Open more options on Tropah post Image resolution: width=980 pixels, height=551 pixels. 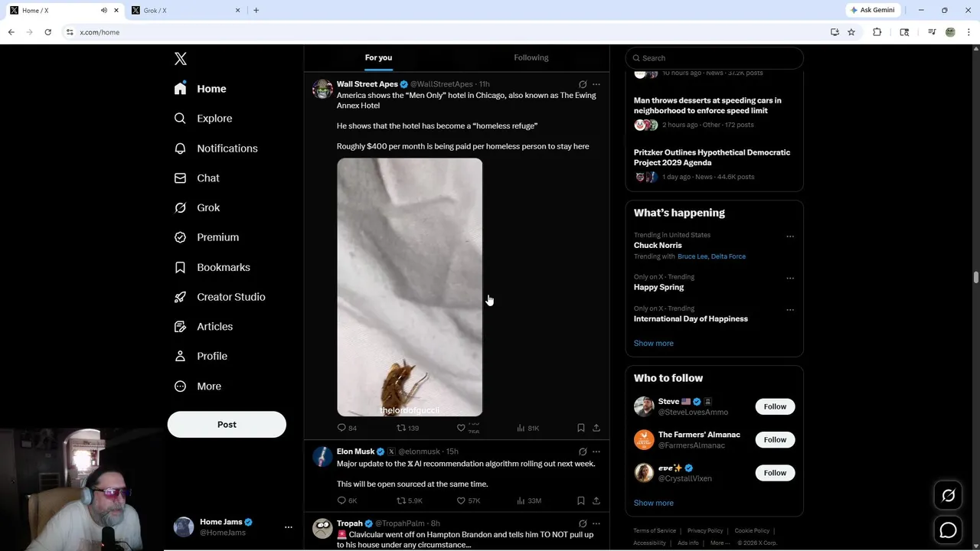coord(596,523)
